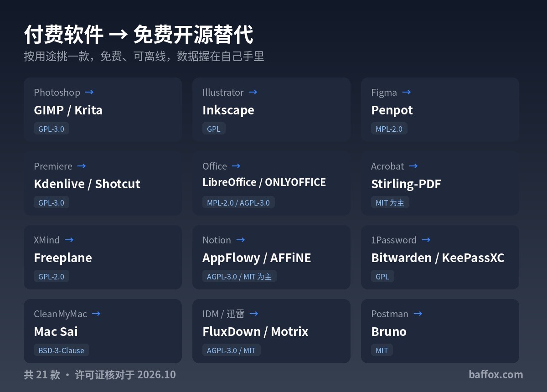Click the IDM / 迅雷 label
Viewport: 547px width, 392px height.
click(223, 314)
